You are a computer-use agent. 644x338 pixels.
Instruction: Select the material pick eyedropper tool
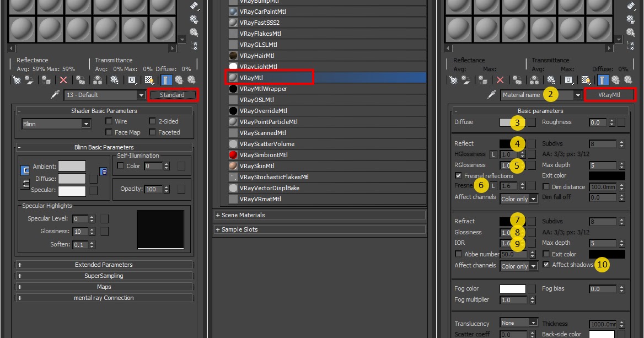55,94
